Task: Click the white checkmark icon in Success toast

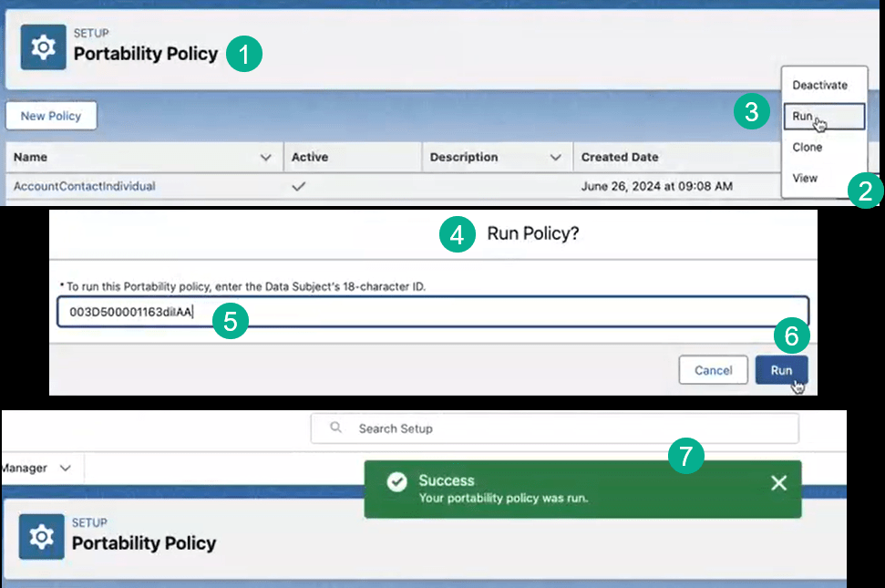Action: [x=396, y=482]
